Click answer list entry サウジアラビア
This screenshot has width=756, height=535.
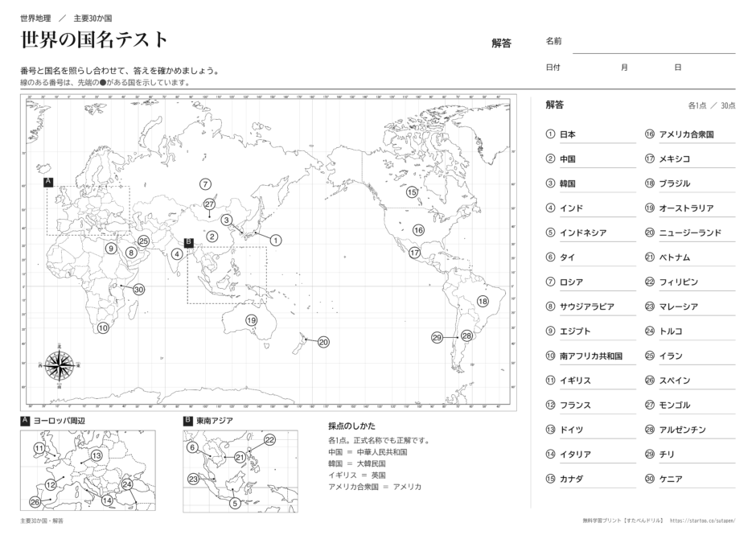[x=587, y=307]
